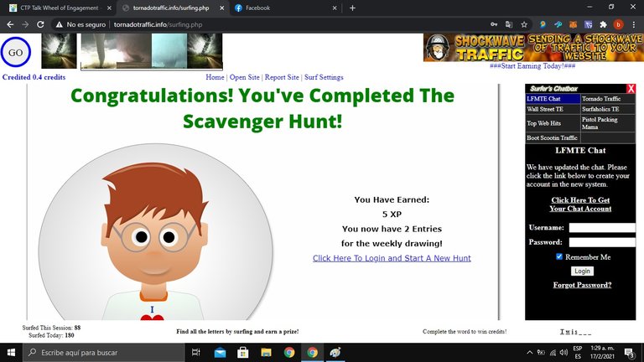Screen dimensions: 644x362
Task: Open Surf Settings link
Action: (324, 77)
